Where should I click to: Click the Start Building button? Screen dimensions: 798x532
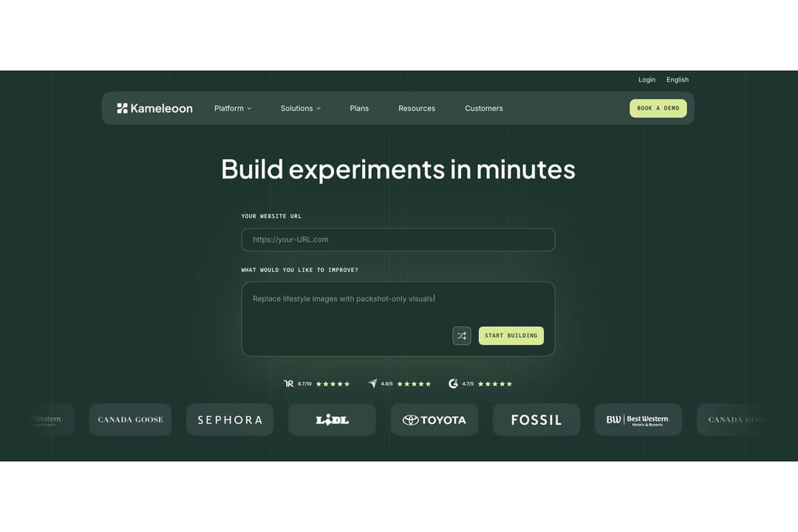point(511,335)
